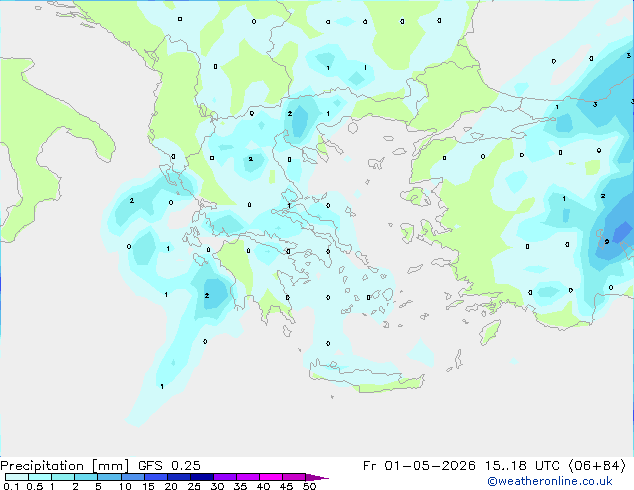Click the "10" legend scale label

point(125,486)
